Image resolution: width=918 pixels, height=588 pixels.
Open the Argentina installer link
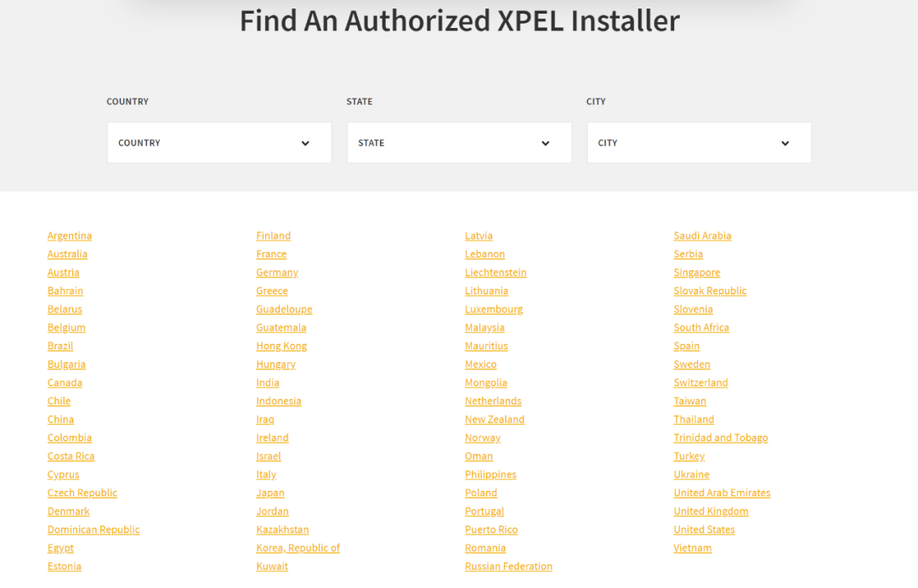click(x=70, y=235)
